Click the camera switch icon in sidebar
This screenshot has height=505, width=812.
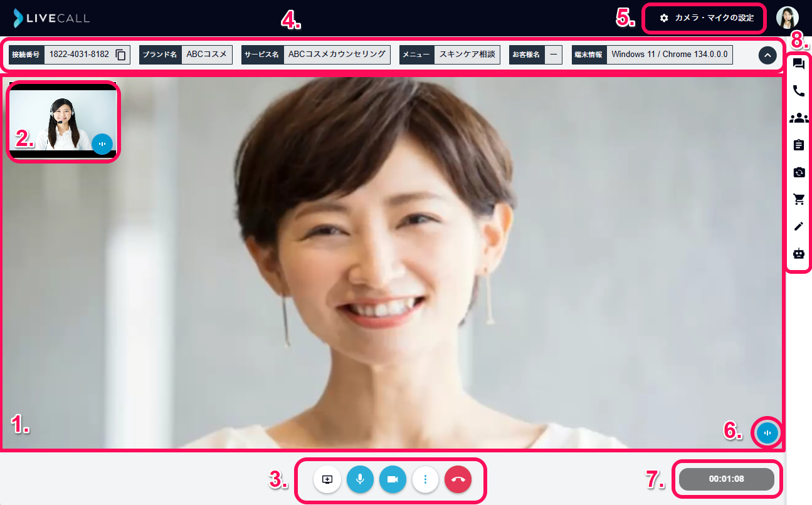click(798, 172)
